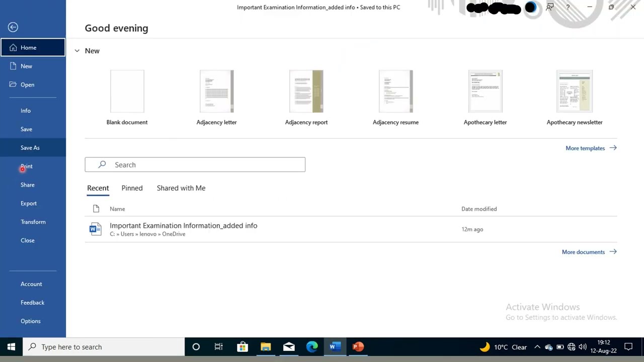
Task: Open Mail app from taskbar
Action: (x=289, y=347)
